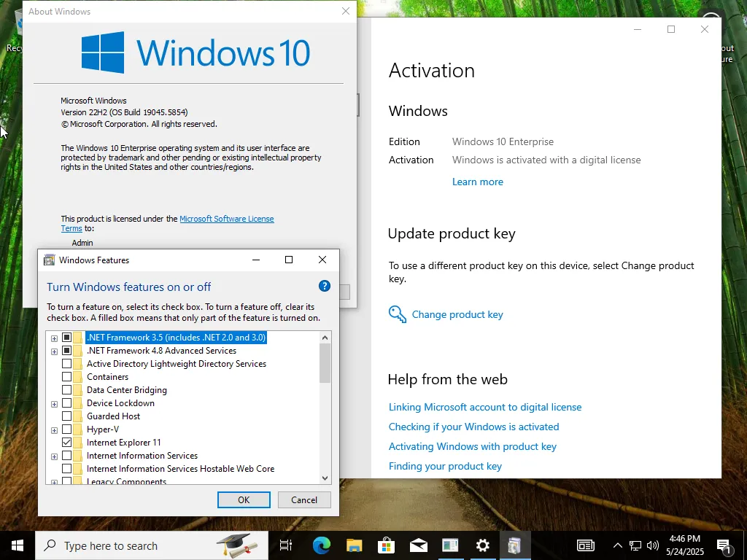
Task: Open the taskbar clock and calendar
Action: tap(684, 545)
